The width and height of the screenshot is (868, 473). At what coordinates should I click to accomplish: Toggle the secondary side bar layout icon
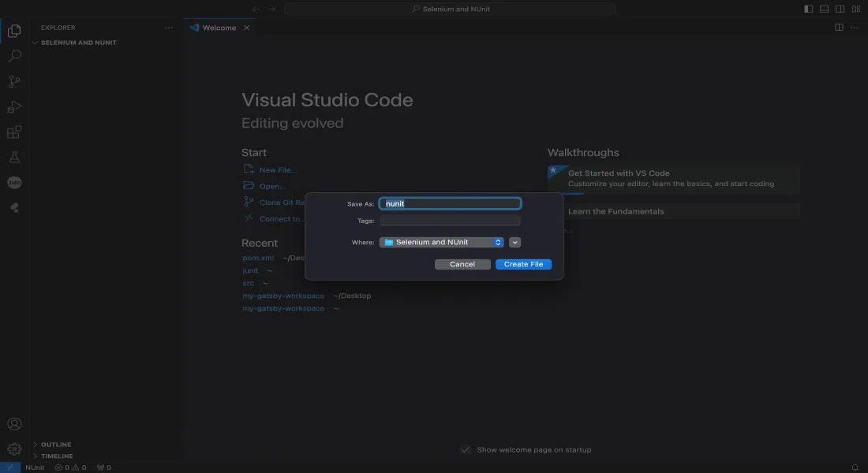(840, 9)
